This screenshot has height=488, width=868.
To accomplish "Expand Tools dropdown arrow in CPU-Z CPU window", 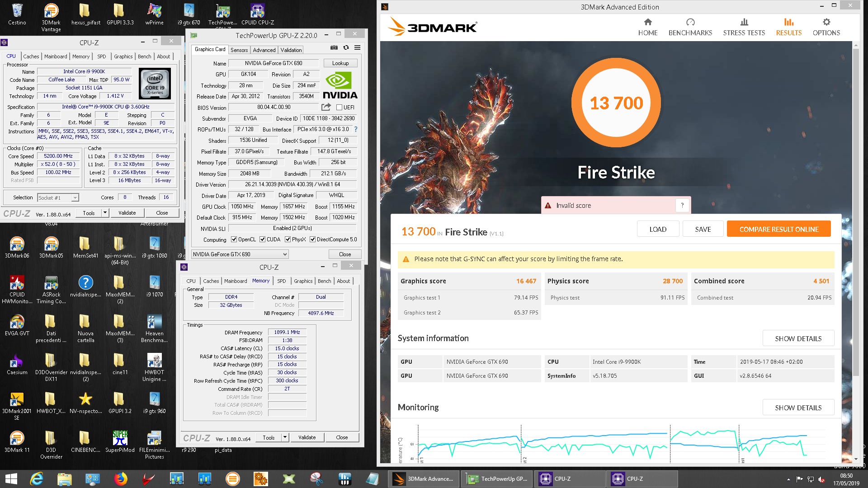I will (105, 213).
